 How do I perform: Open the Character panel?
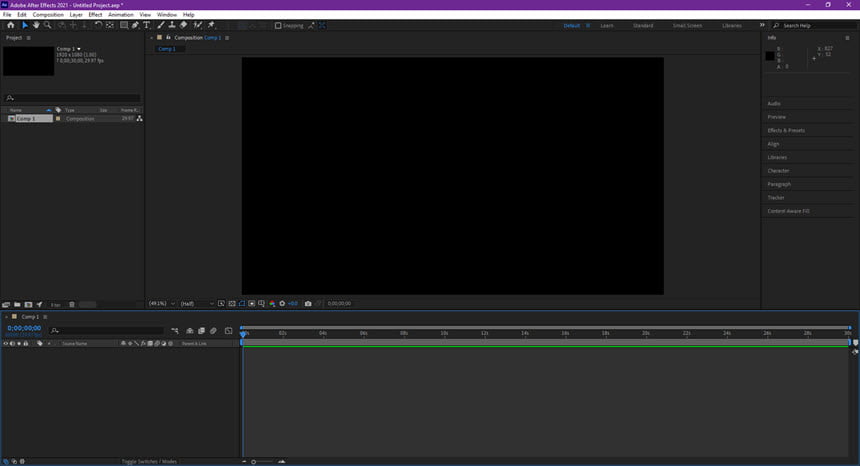coord(778,171)
